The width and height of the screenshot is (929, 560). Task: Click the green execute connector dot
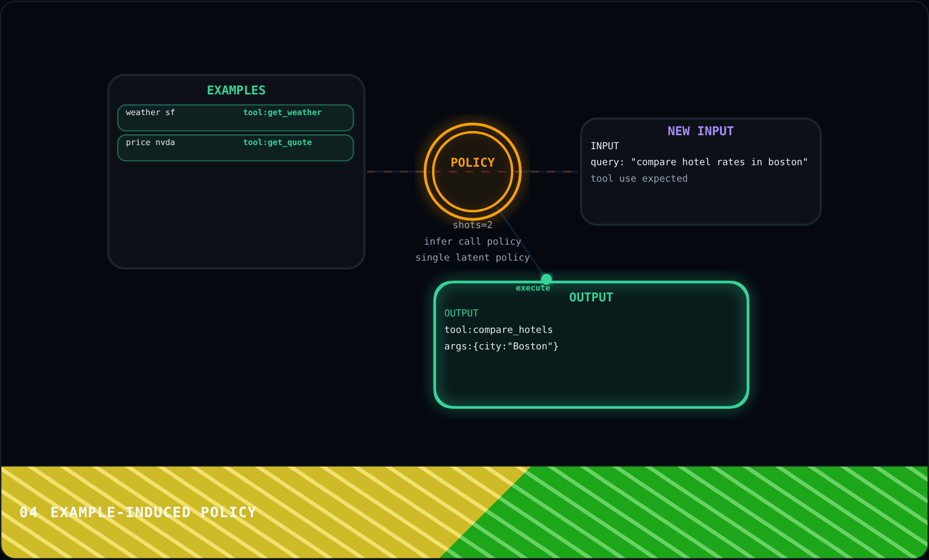point(547,279)
